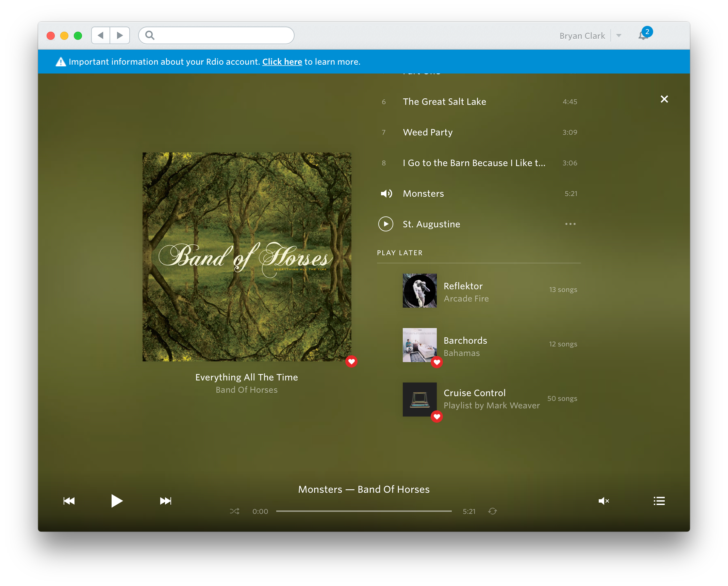Open the Barchords album thumbnail

tap(419, 345)
